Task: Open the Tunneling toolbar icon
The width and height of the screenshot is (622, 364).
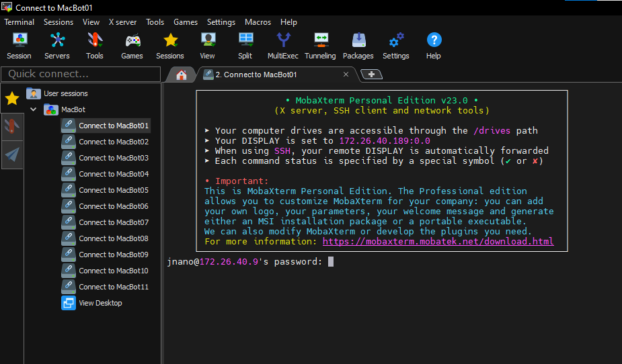Action: (320, 40)
